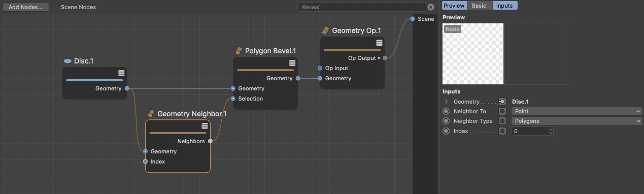Click the Index label on Geometry Neighbor.1 node
This screenshot has height=194, width=644.
tap(157, 161)
